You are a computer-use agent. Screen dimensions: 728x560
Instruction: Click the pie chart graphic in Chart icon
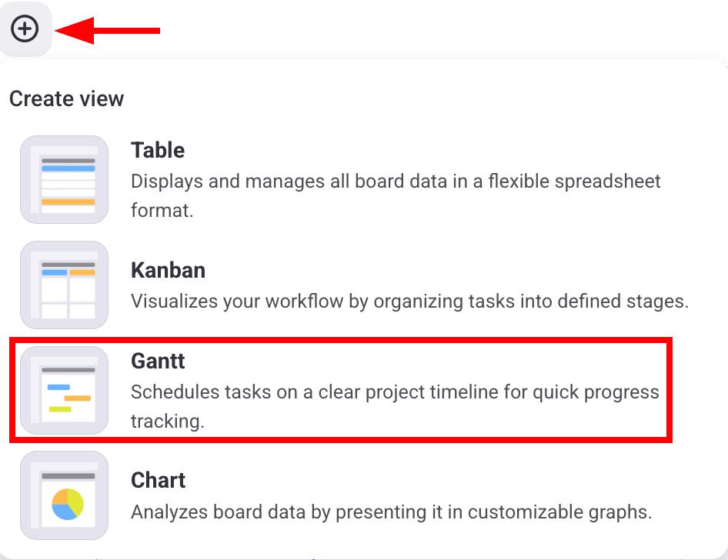click(68, 503)
